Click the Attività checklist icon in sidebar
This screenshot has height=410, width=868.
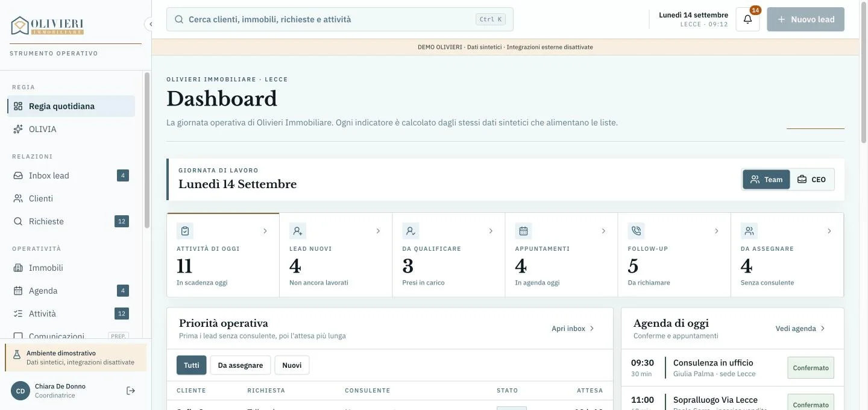[18, 314]
